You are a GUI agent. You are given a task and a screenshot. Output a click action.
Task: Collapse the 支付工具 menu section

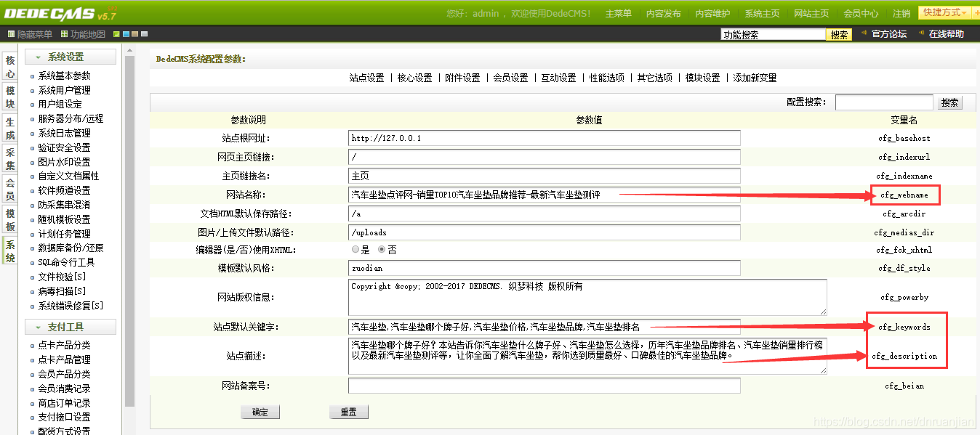click(x=71, y=327)
